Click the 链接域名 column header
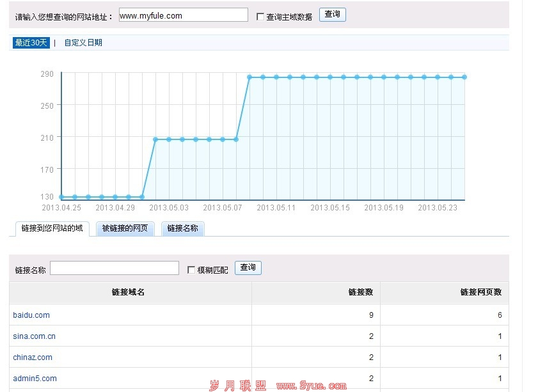Screen dimensions: 554x392 129,292
